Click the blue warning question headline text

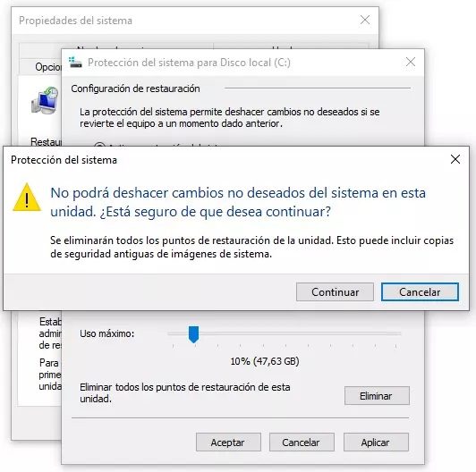238,202
